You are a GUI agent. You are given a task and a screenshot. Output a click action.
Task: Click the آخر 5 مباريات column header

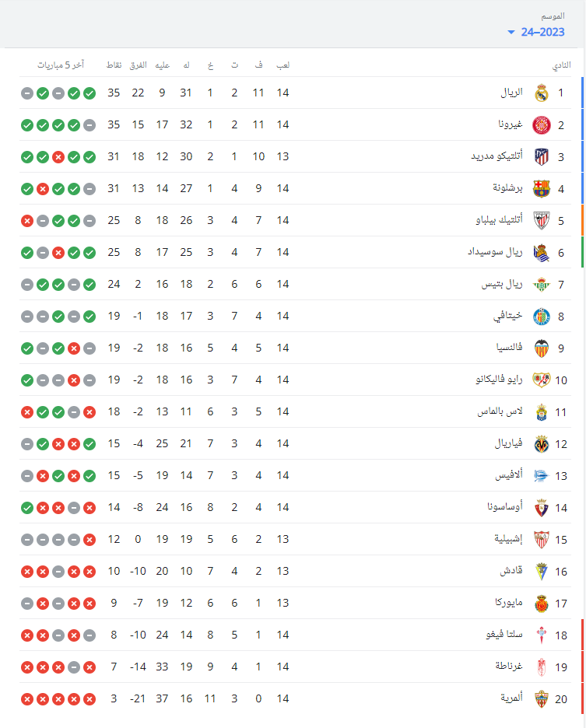(x=61, y=65)
